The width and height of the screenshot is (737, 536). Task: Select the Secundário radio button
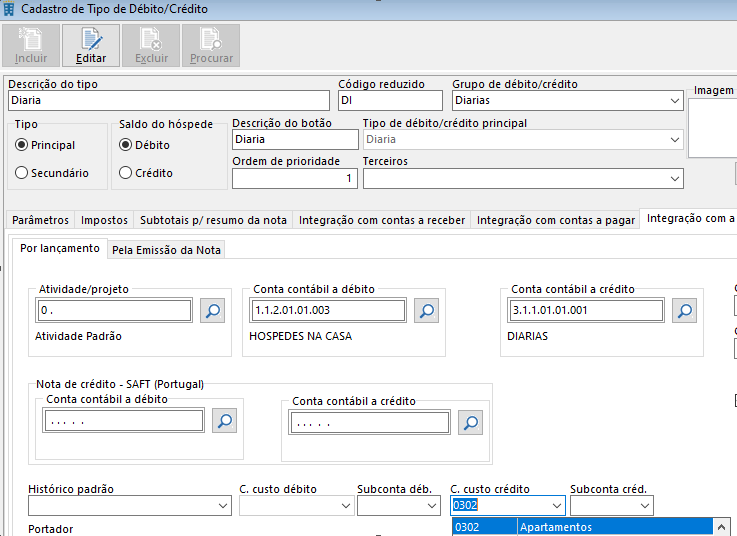(x=21, y=173)
